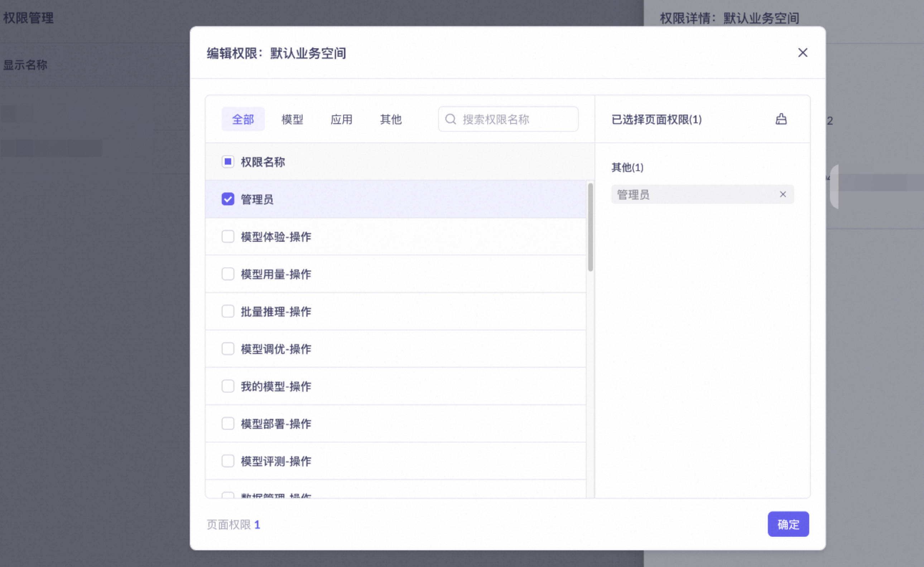Viewport: 924px width, 567px height.
Task: Click the clear-all broom icon
Action: click(x=781, y=119)
